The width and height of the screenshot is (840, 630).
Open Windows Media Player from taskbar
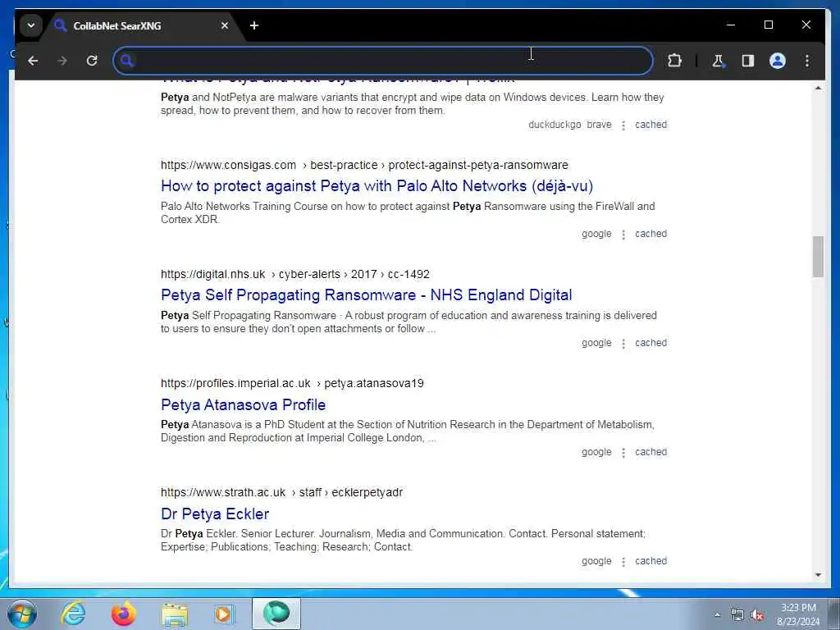(225, 614)
